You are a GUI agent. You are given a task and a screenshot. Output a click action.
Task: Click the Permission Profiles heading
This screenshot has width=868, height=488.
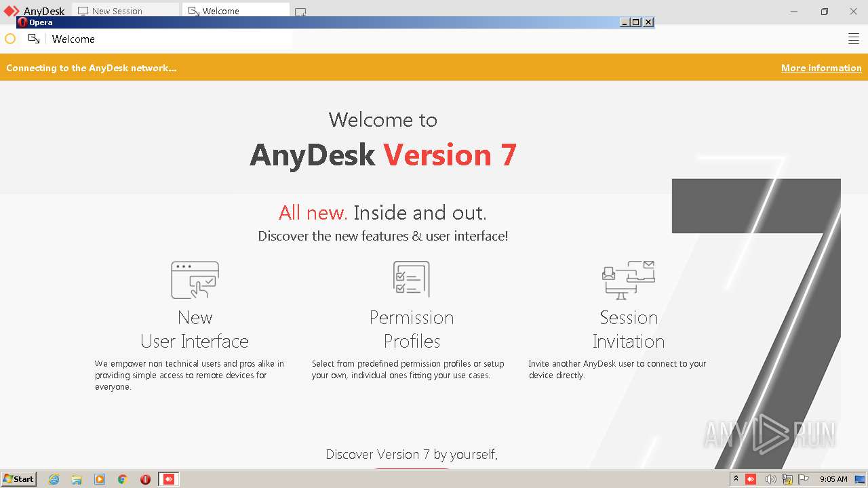(x=412, y=329)
